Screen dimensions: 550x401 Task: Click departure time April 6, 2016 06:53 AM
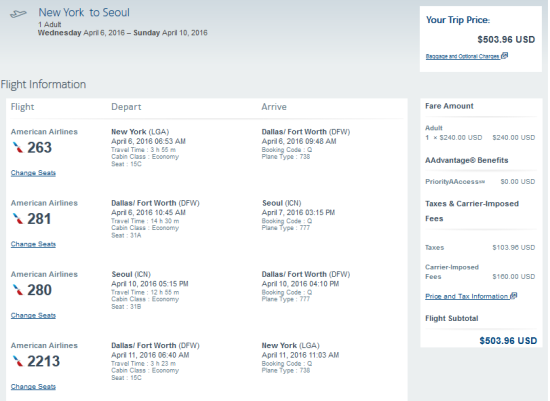coord(148,141)
